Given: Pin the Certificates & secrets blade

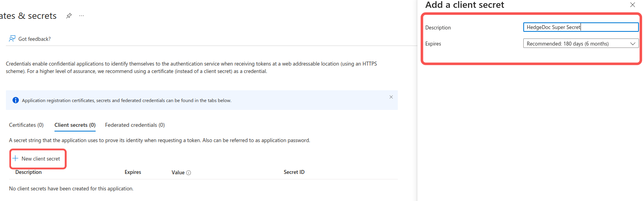Looking at the screenshot, I should 69,16.
